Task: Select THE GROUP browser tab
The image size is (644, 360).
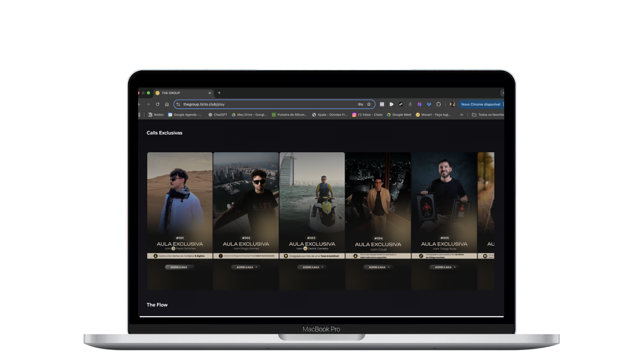Action: click(x=181, y=93)
